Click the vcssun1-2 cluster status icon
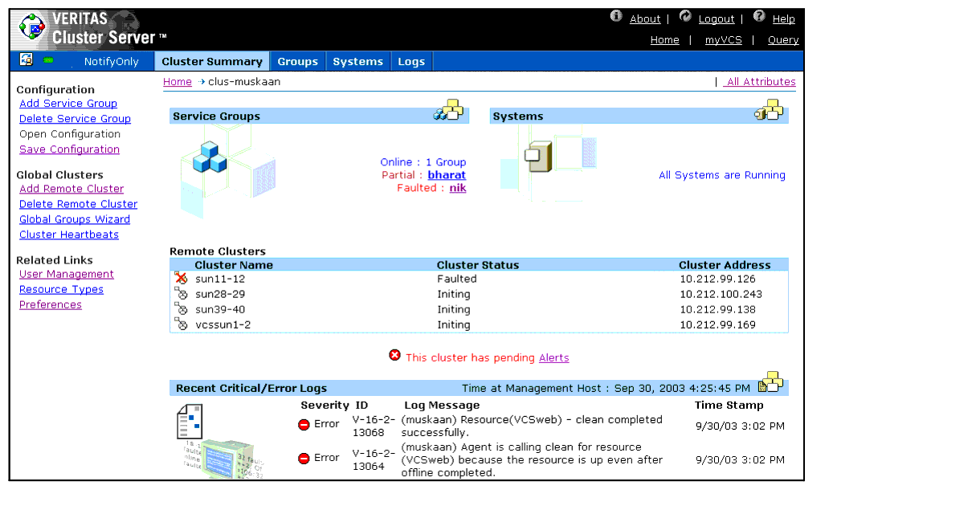Image resolution: width=980 pixels, height=506 pixels. [x=181, y=324]
